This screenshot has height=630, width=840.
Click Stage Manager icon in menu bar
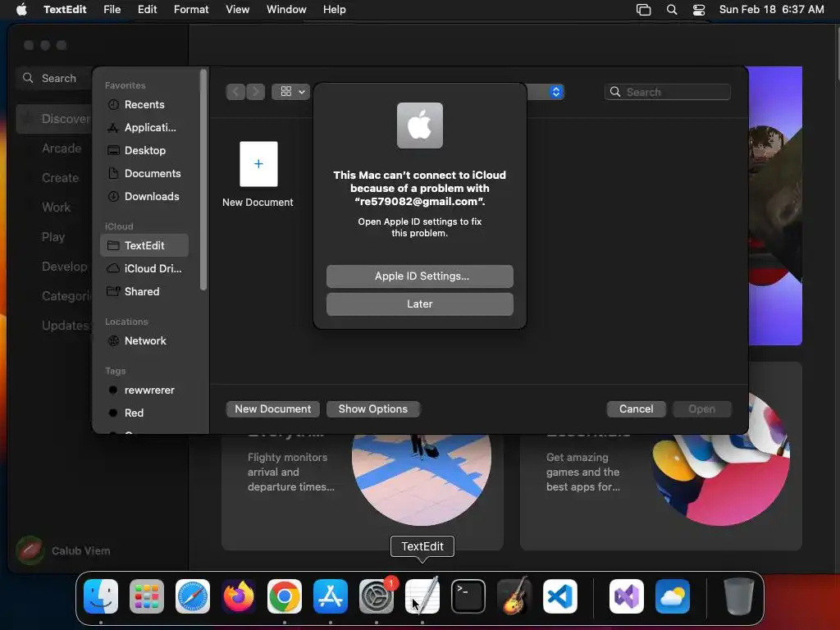(x=643, y=10)
